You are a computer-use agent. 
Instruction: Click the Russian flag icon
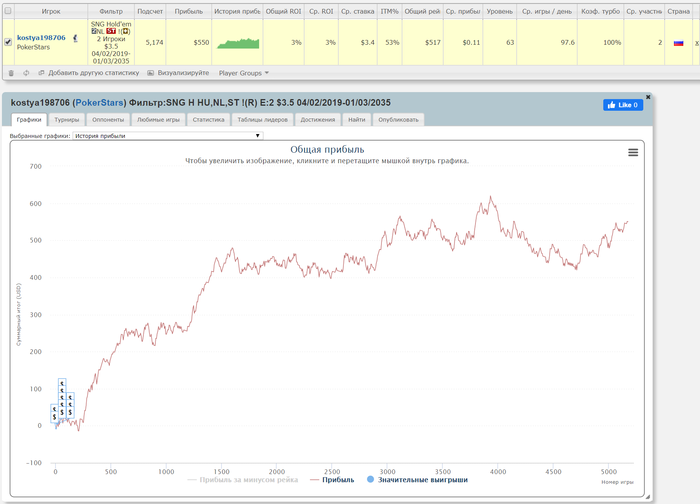pyautogui.click(x=679, y=43)
